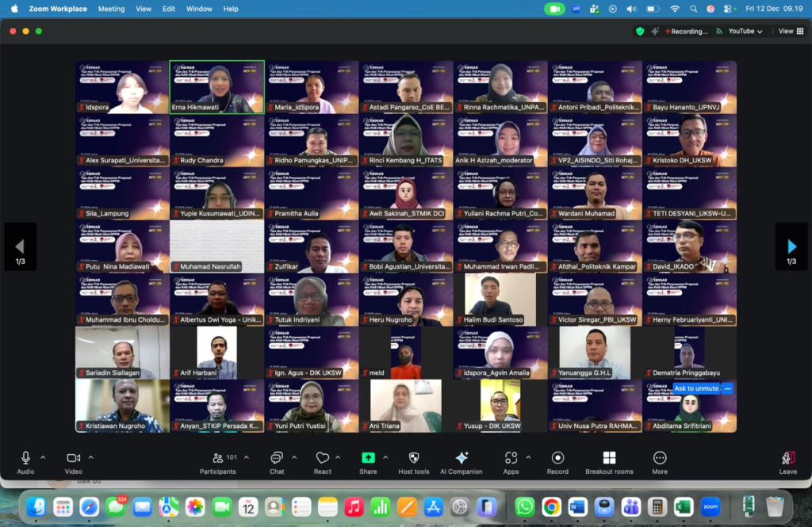The image size is (812, 527).
Task: Click the green encryption shield icon
Action: (640, 31)
